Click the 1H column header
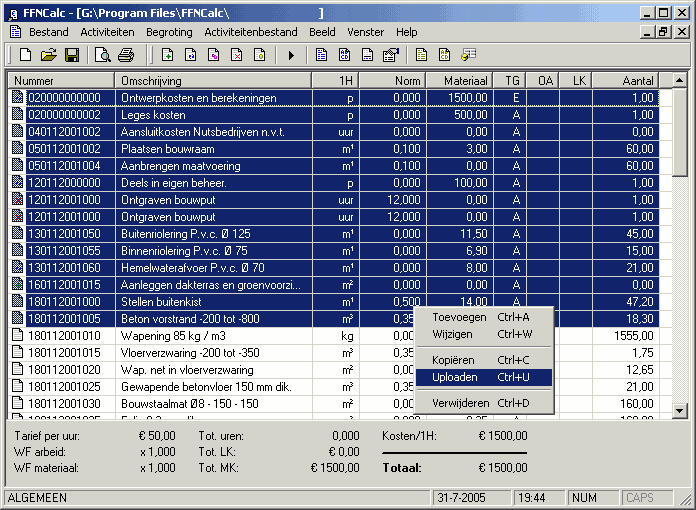696x510 pixels. tap(336, 81)
